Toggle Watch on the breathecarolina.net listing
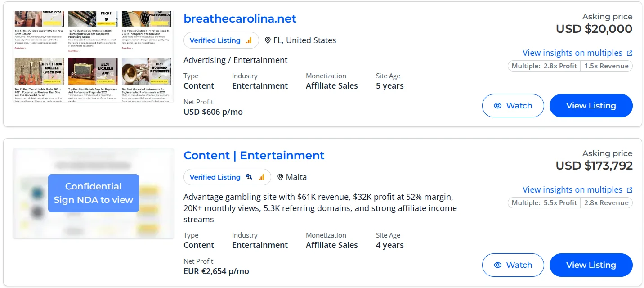This screenshot has width=644, height=288. [x=513, y=106]
